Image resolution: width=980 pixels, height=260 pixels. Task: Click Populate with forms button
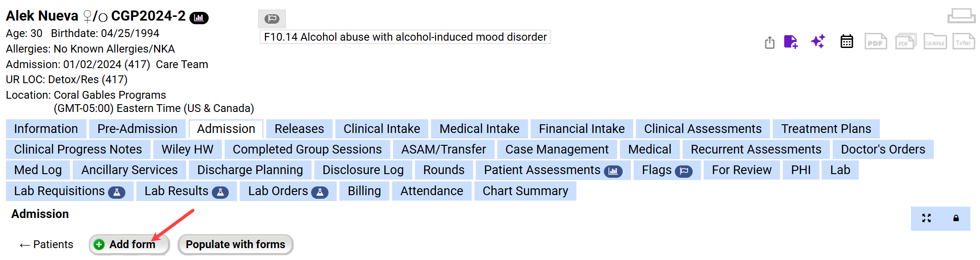235,244
